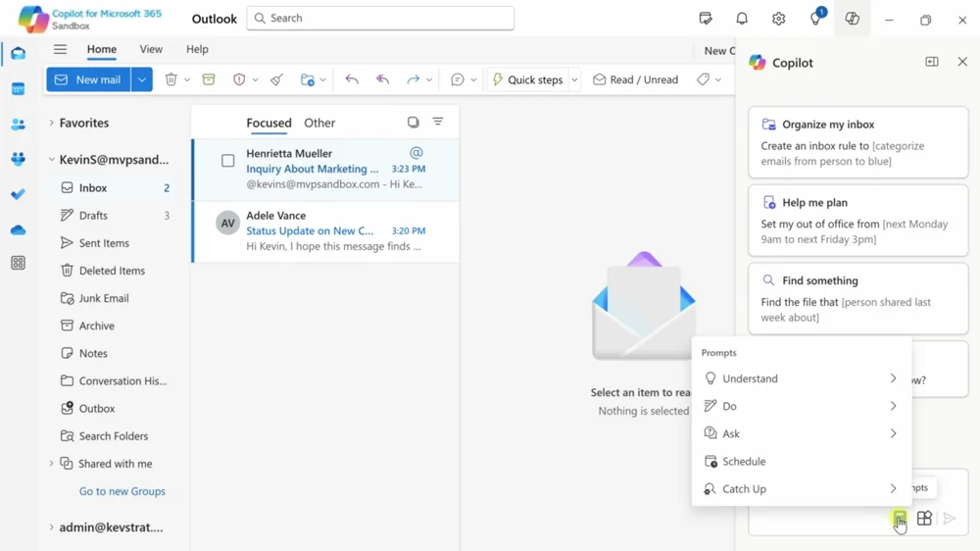
Task: Select Schedule from the Prompts menu
Action: (x=744, y=461)
